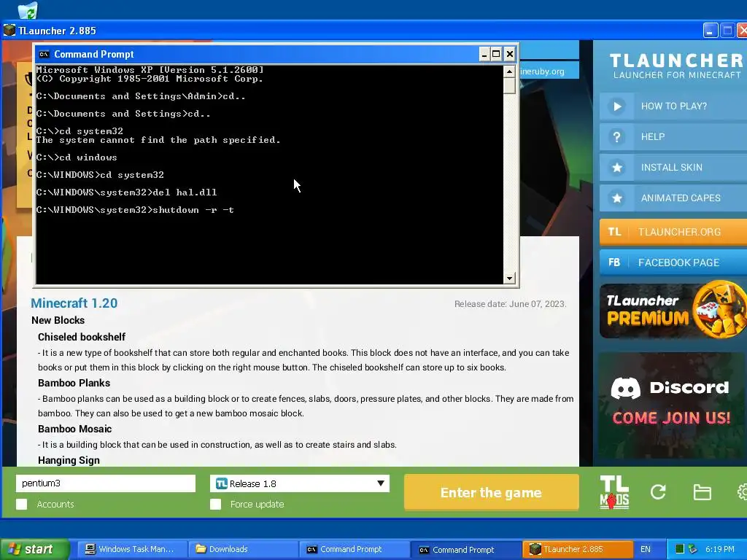Maximize the Command Prompt window
Viewport: 747px width, 560px height.
(496, 54)
